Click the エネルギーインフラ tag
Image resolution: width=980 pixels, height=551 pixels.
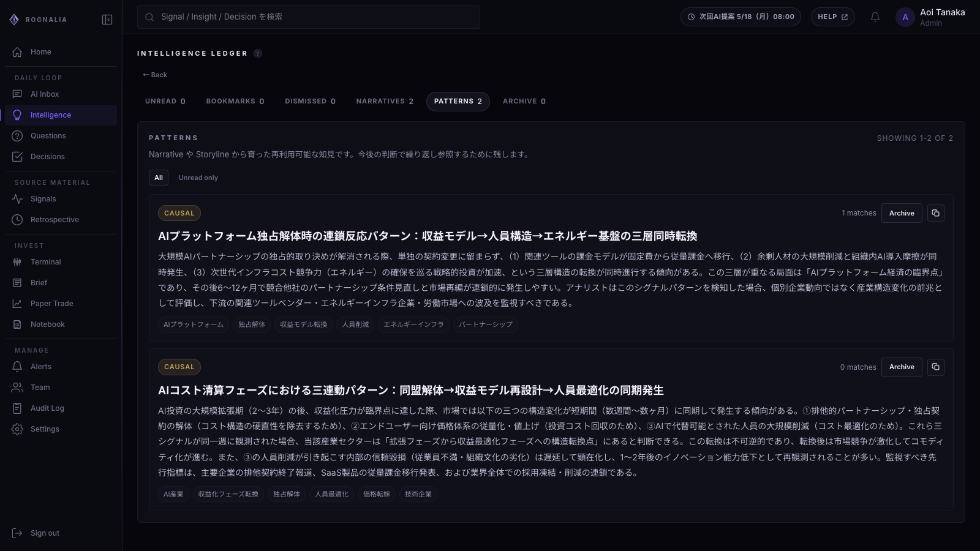414,324
